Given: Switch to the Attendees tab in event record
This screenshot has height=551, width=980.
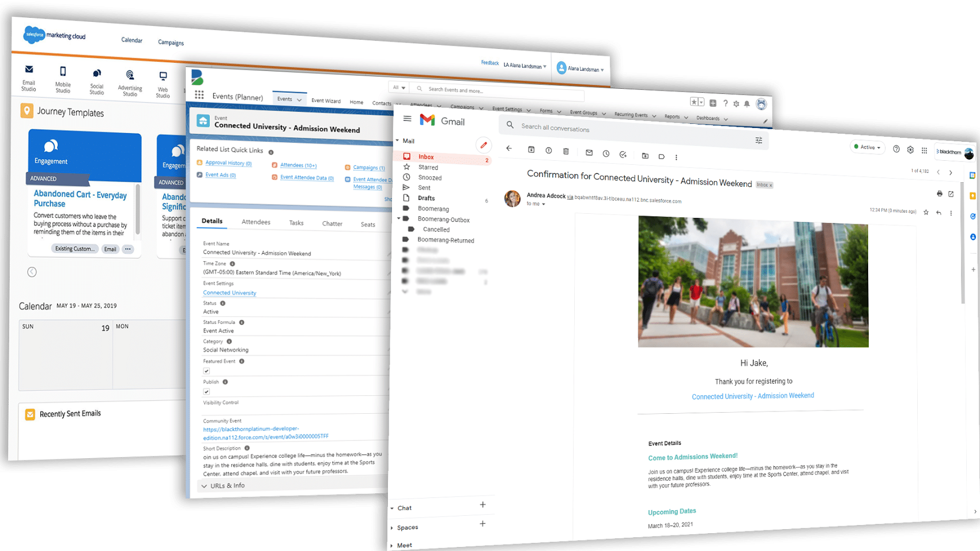Looking at the screenshot, I should [x=256, y=222].
